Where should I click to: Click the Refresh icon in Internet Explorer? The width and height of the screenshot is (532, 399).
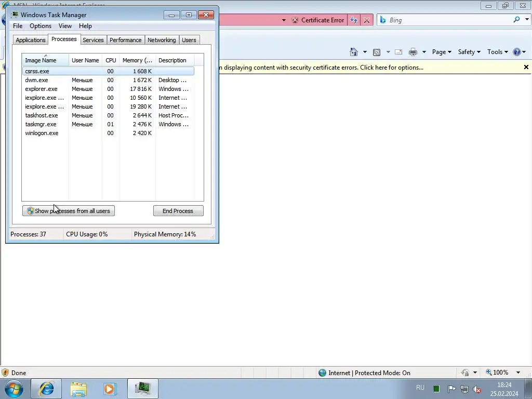(353, 20)
